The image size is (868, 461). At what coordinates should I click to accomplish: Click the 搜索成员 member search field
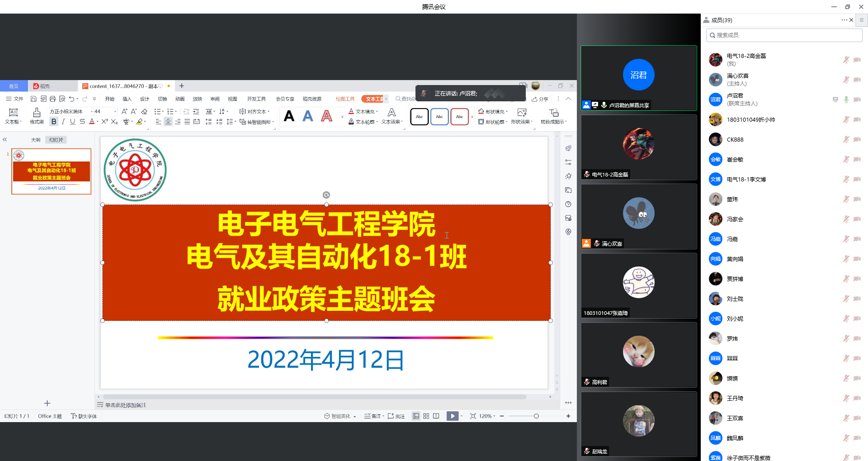click(x=784, y=35)
